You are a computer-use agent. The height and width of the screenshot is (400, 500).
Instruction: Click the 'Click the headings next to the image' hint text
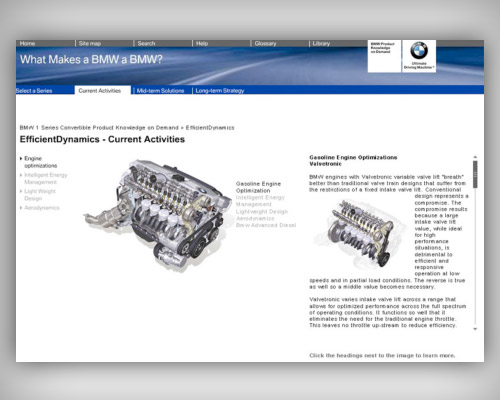click(x=382, y=355)
